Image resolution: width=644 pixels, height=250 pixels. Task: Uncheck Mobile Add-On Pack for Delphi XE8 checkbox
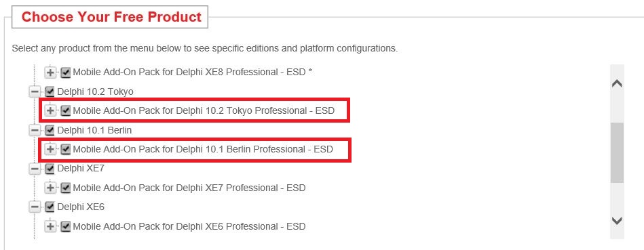tap(65, 72)
